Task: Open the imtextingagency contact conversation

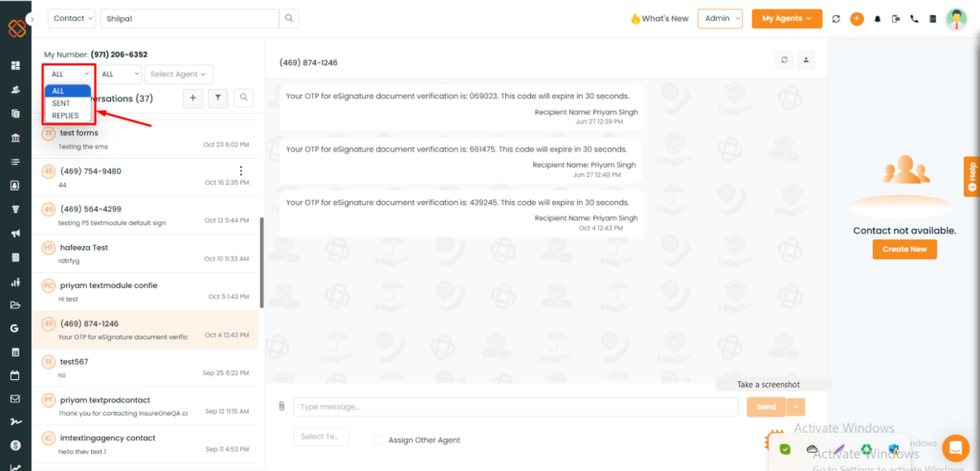Action: tap(145, 444)
